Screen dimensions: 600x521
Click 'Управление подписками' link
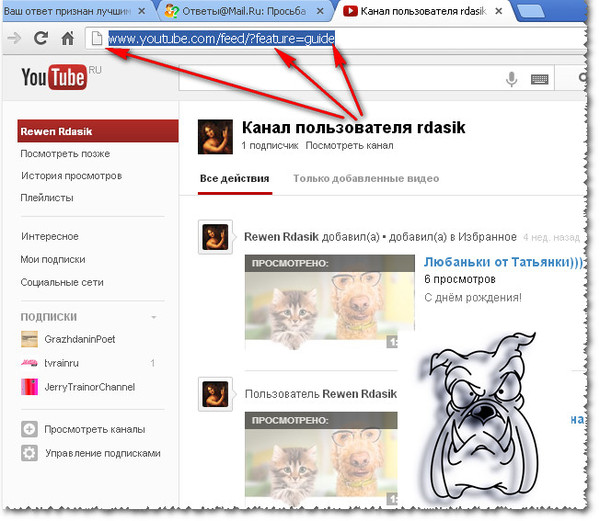(x=103, y=453)
